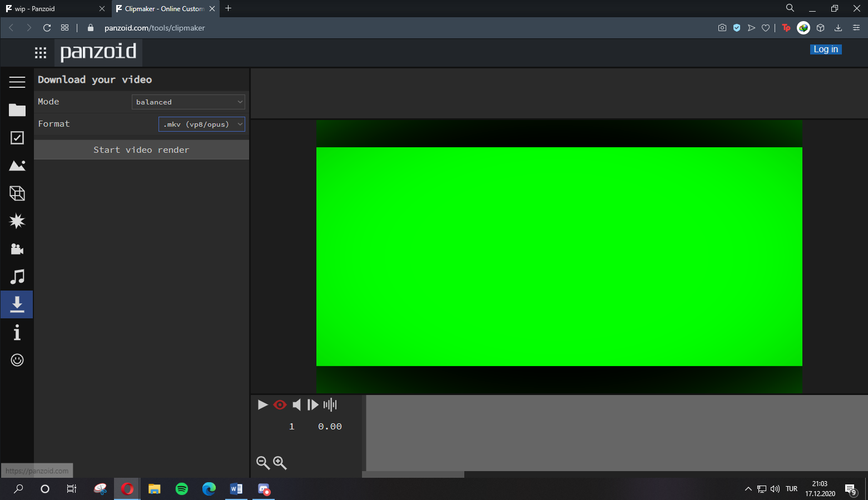Click Start video render

(x=141, y=150)
